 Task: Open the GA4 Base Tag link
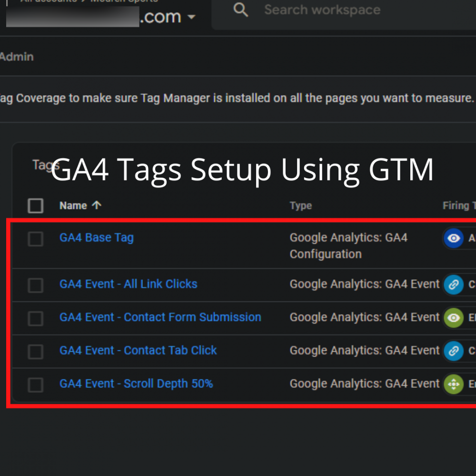[x=97, y=238]
